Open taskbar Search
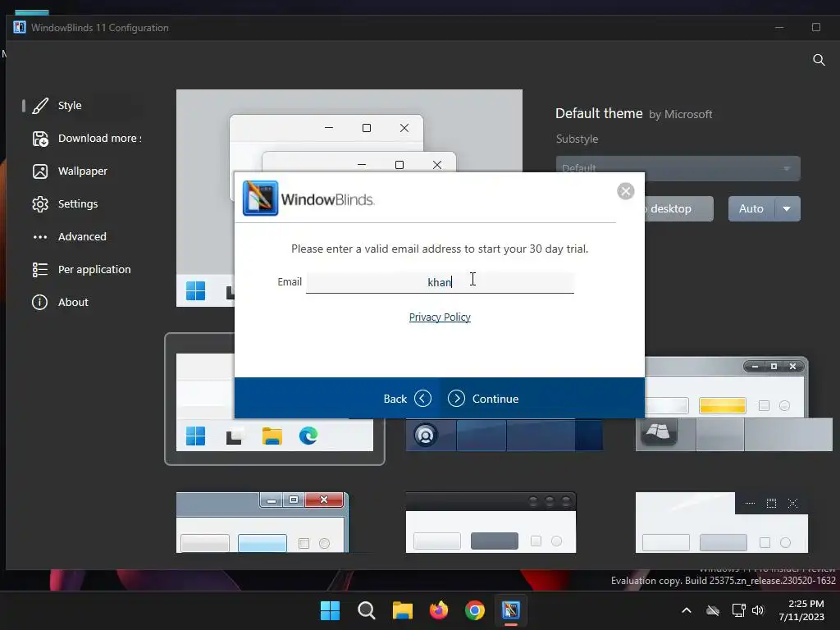The width and height of the screenshot is (840, 630). pos(367,610)
